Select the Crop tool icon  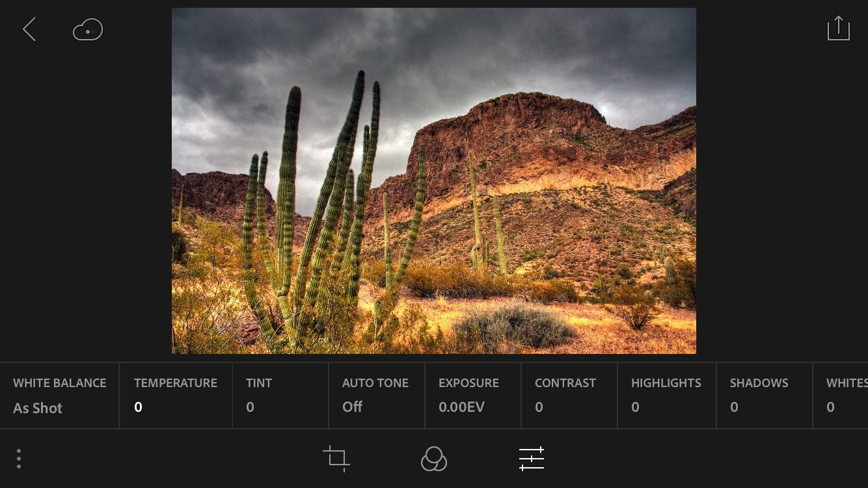pos(336,459)
